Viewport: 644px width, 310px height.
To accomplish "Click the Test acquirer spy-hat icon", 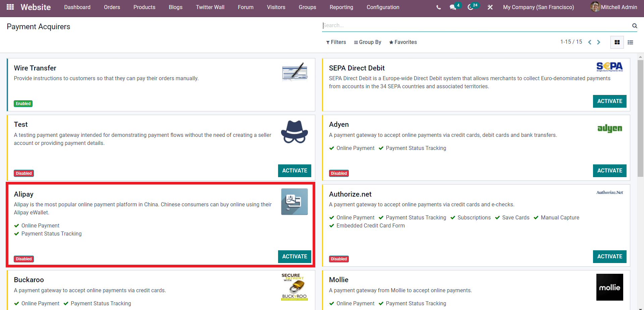I will [294, 132].
